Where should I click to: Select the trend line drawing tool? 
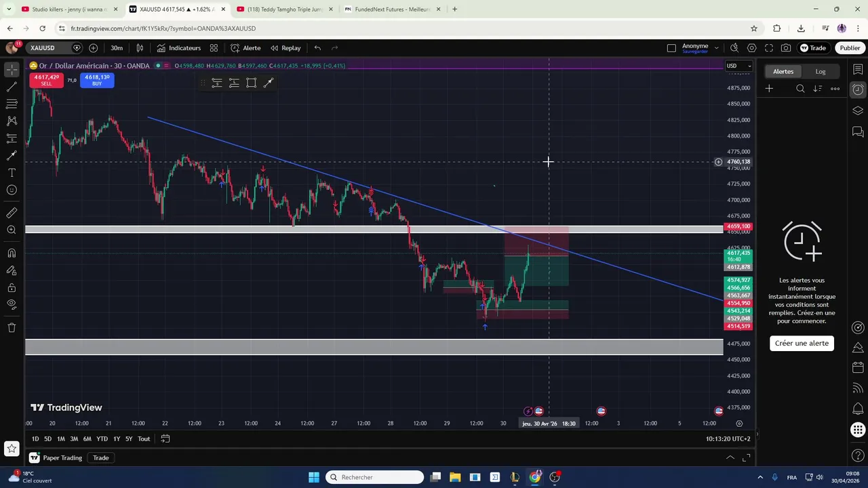point(12,87)
